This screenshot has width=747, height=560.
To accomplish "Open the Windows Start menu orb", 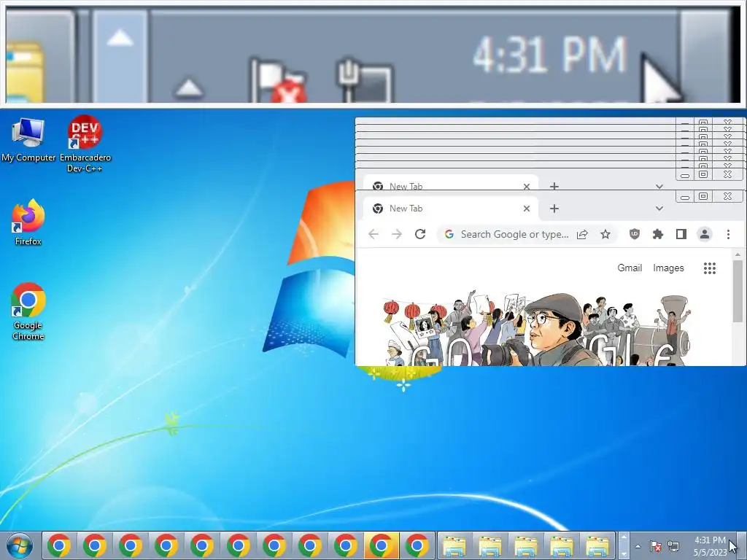I will point(20,545).
